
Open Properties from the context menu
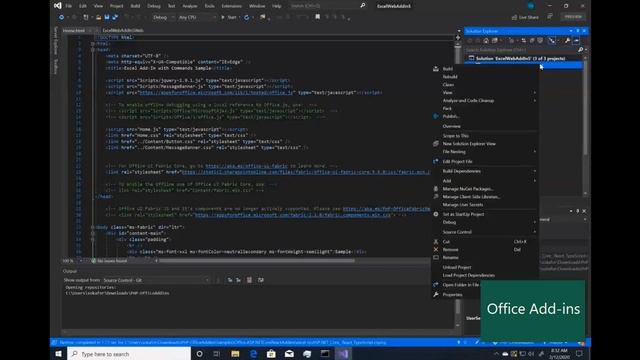[452, 295]
